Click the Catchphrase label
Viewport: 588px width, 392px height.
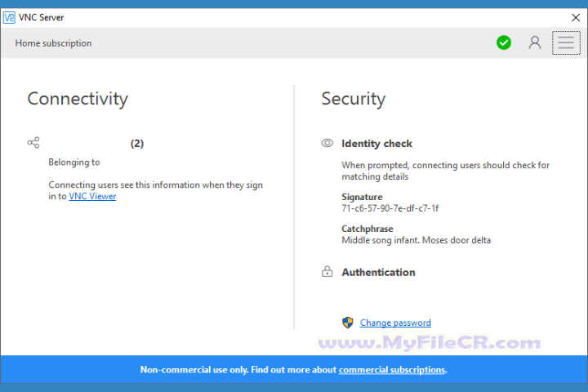pyautogui.click(x=367, y=229)
